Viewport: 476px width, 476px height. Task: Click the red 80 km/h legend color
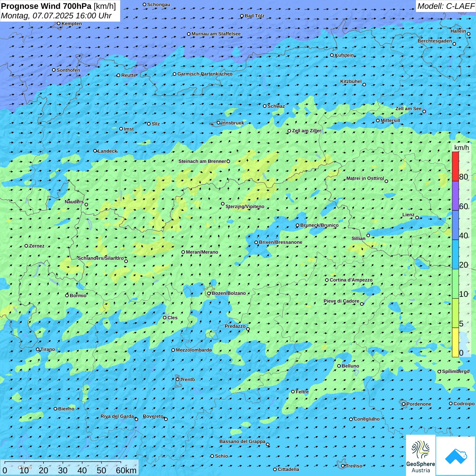click(x=455, y=166)
